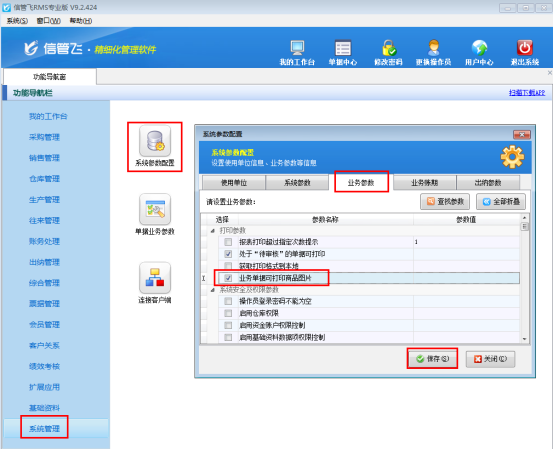Switch to 业务参数 tab
Image resolution: width=553 pixels, height=449 pixels.
tap(361, 182)
